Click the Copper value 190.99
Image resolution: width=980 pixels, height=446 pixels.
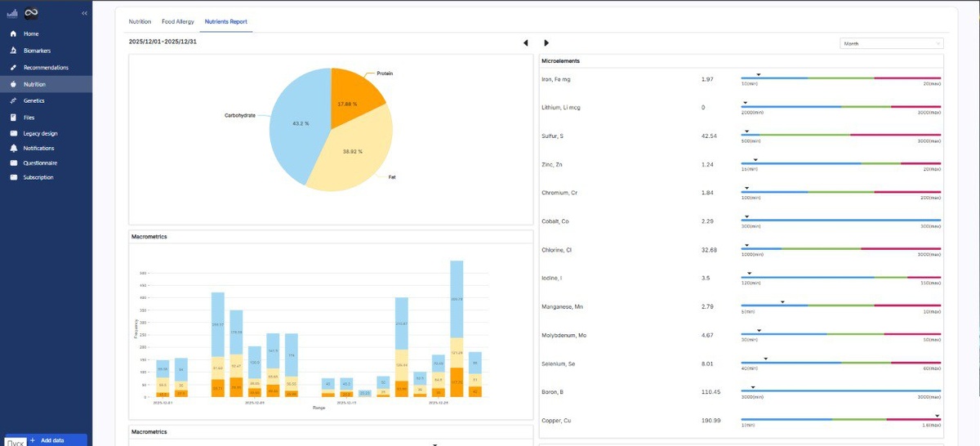tap(710, 420)
